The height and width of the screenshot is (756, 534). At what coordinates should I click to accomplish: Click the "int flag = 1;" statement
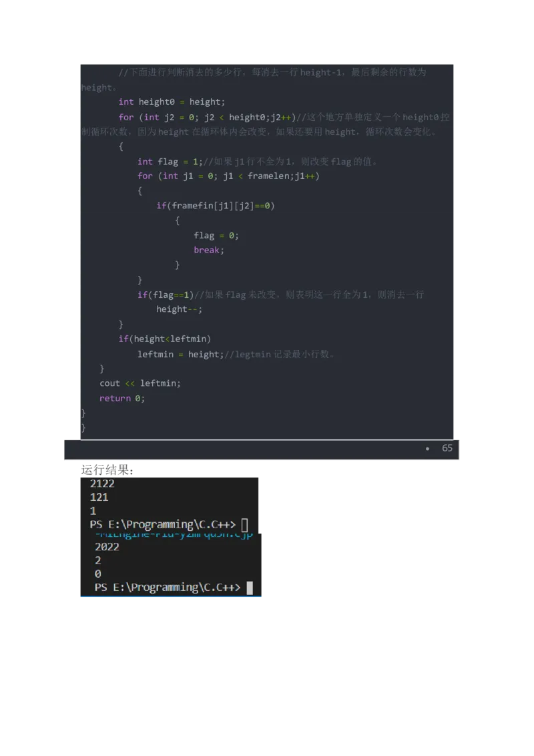pos(170,162)
